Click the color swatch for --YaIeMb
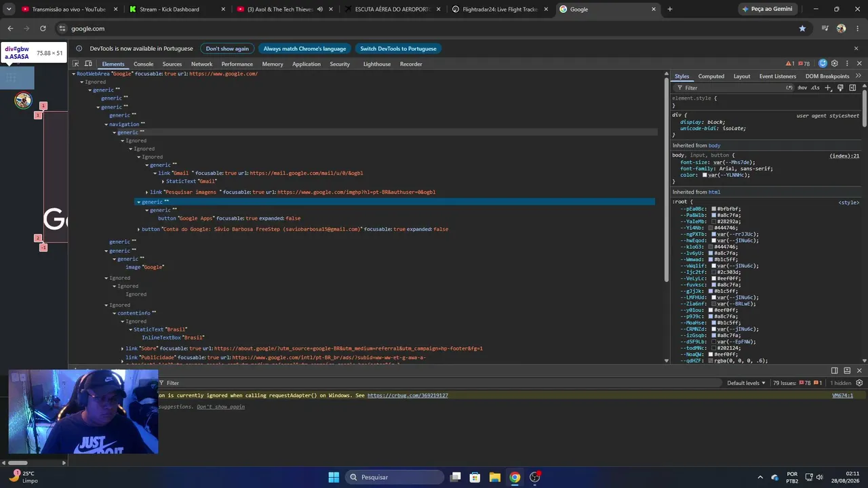Screen dimensions: 868x488 point(713,222)
